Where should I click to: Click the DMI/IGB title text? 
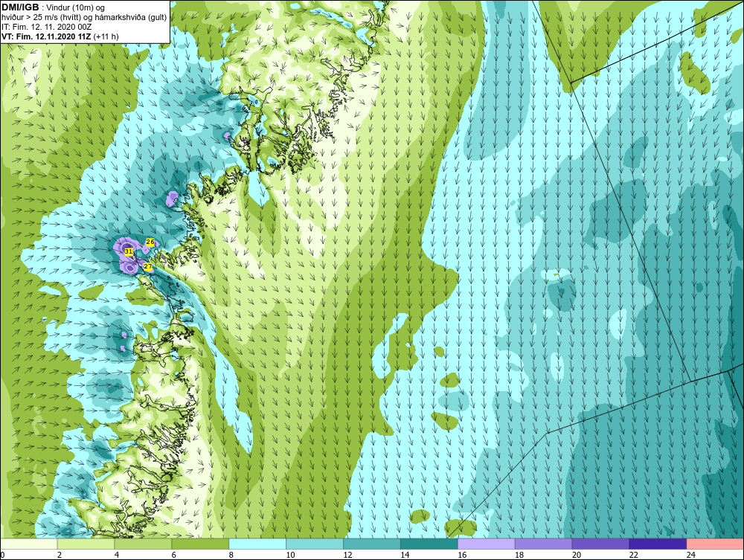click(x=20, y=7)
